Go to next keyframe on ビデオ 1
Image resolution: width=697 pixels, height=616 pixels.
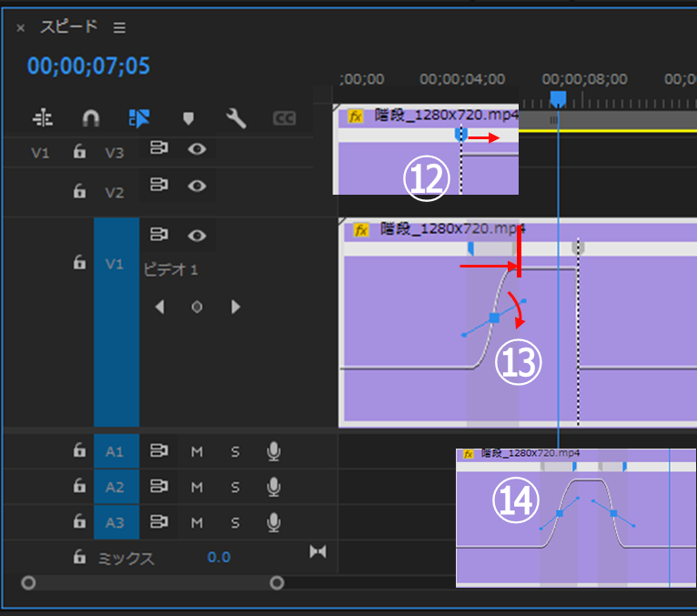coord(236,308)
